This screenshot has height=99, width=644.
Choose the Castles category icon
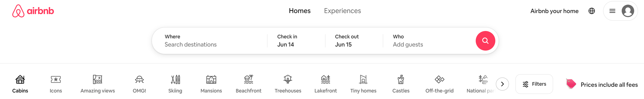(401, 79)
